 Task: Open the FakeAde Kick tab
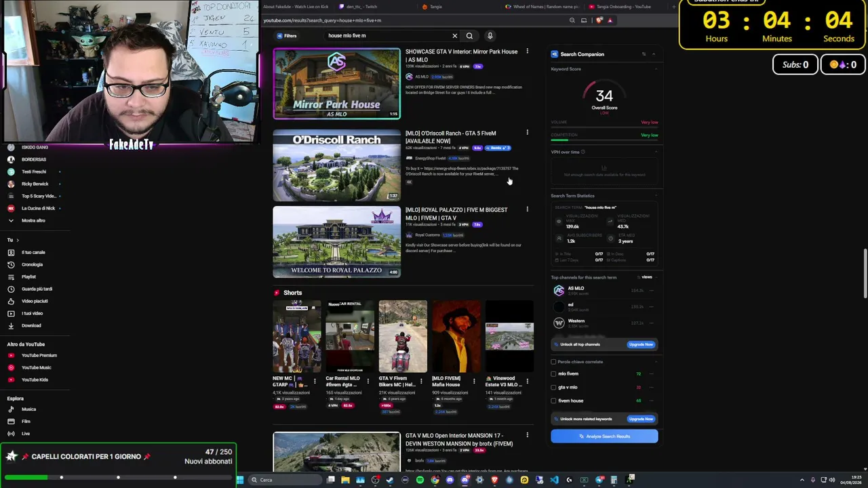pos(295,7)
